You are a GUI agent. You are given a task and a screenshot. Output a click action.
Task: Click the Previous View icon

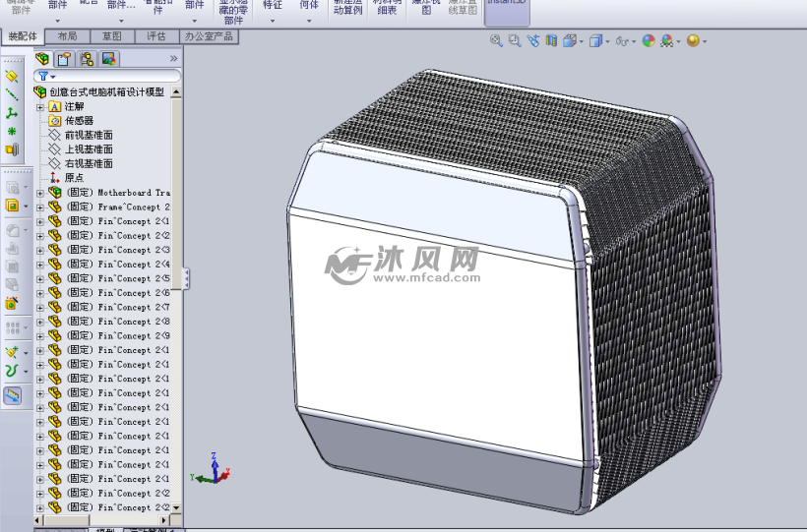[x=532, y=40]
